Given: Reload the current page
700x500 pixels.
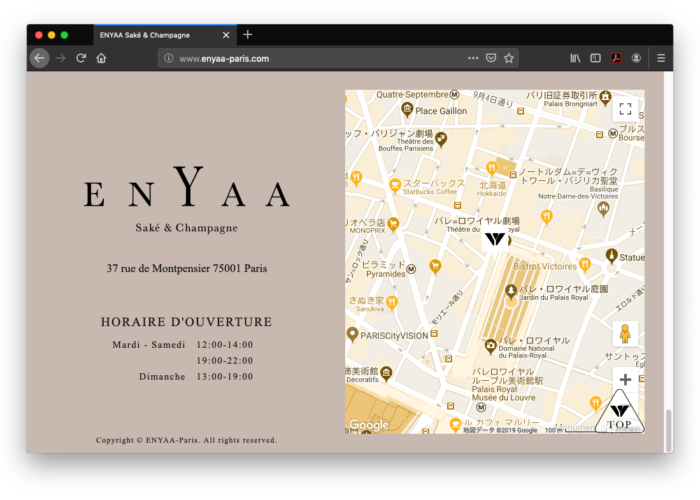Looking at the screenshot, I should pos(81,58).
